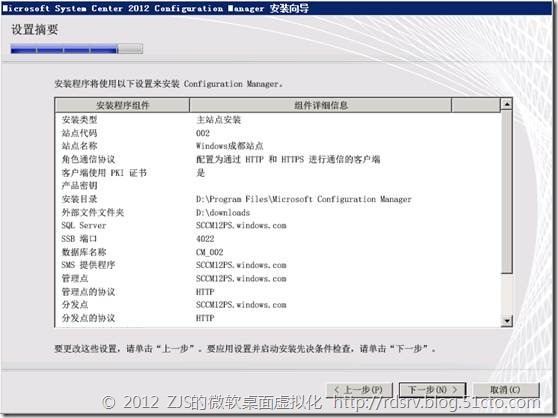Image resolution: width=558 pixels, height=418 pixels.
Task: Click the list's scroll down arrow
Action: [x=506, y=321]
